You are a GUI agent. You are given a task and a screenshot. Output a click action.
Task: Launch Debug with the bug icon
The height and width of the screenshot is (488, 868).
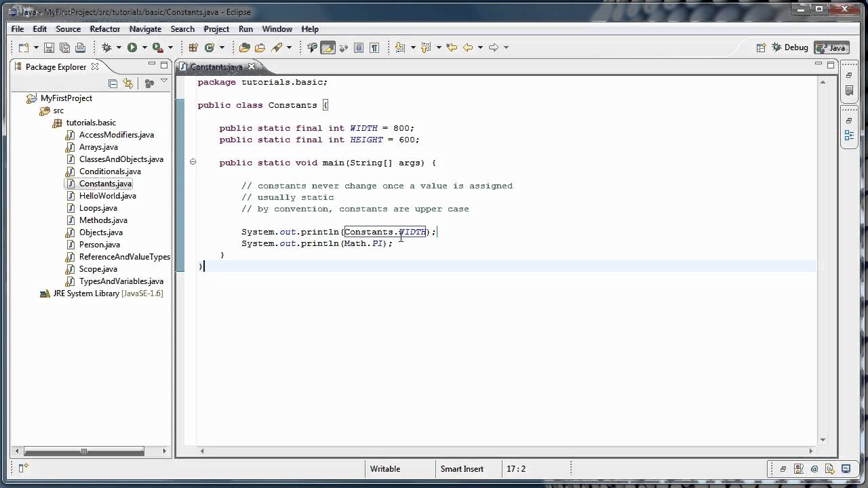(106, 47)
